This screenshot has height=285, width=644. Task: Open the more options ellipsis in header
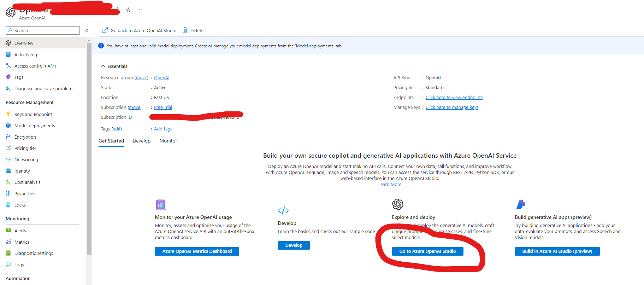[x=140, y=10]
